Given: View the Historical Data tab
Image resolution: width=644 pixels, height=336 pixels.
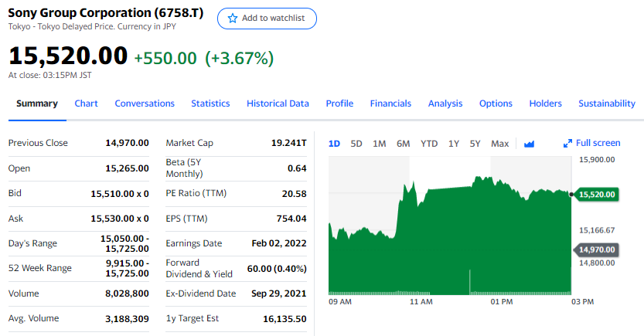Looking at the screenshot, I should (x=278, y=104).
